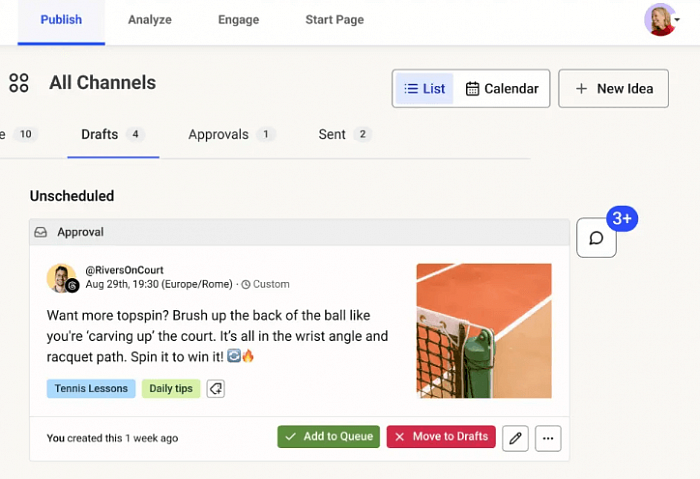Click the Unscheduled section heading
This screenshot has width=700, height=479.
pyautogui.click(x=72, y=196)
